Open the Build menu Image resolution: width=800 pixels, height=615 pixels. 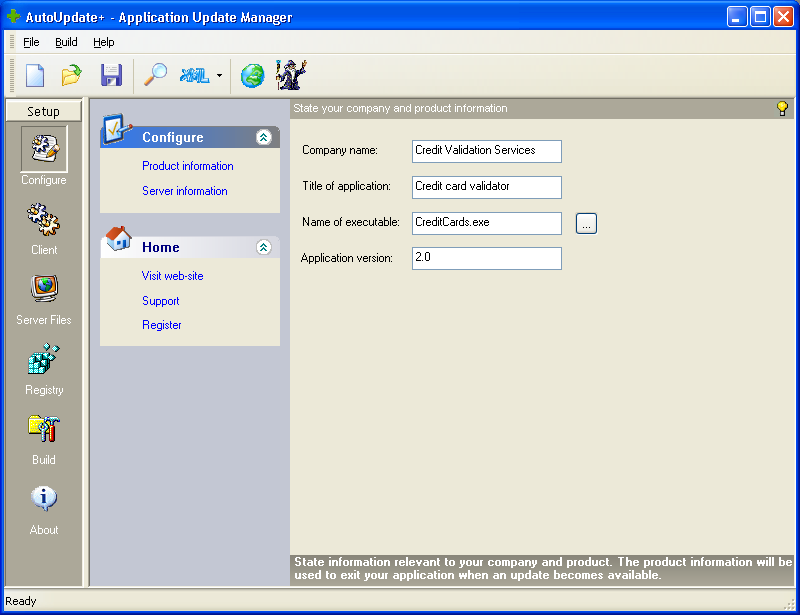point(66,42)
